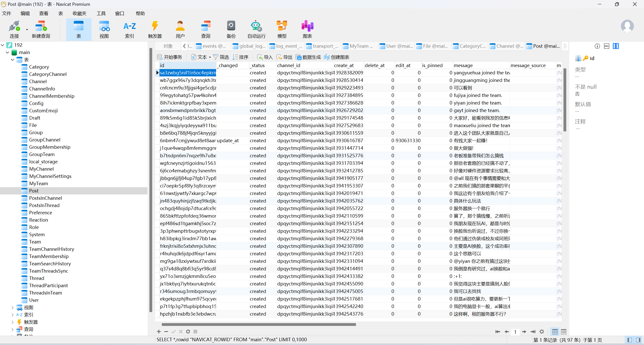Click the refresh icon below data grid
Image resolution: width=644 pixels, height=345 pixels.
188,332
